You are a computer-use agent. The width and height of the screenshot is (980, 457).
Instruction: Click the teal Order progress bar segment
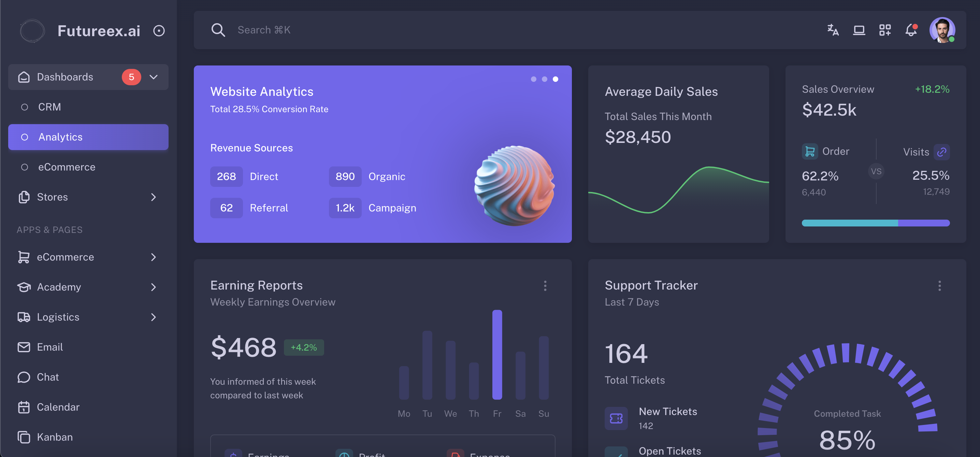click(x=850, y=223)
